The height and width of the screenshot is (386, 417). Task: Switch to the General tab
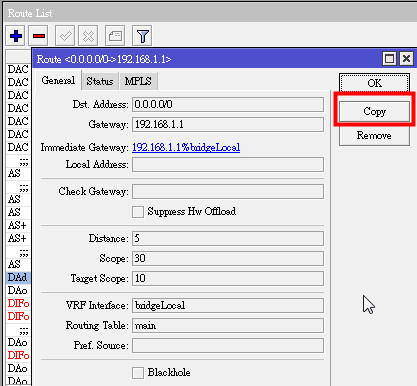58,80
